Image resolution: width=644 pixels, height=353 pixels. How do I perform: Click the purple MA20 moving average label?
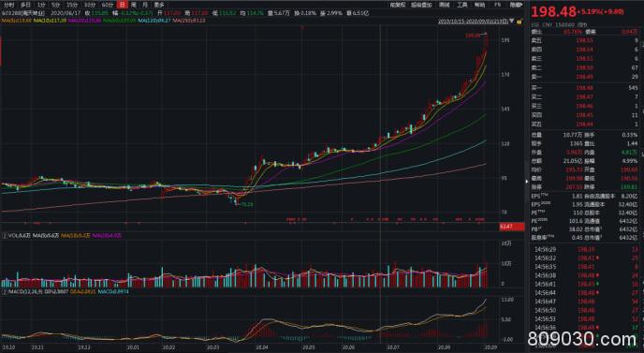[84, 21]
